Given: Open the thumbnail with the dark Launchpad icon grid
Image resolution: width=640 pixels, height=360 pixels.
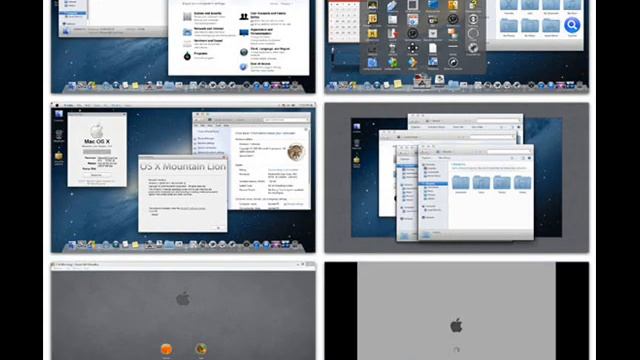Looking at the screenshot, I should pos(457,47).
